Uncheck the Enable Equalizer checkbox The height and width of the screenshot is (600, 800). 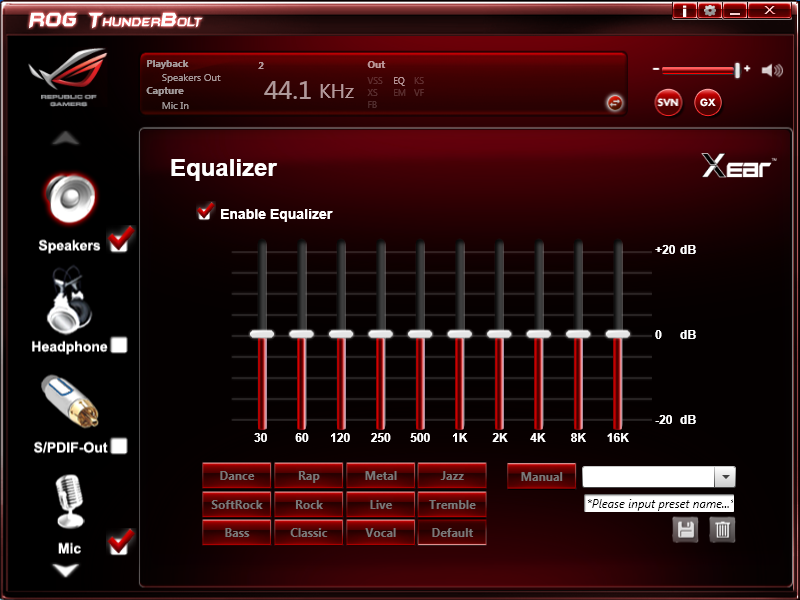pyautogui.click(x=205, y=212)
